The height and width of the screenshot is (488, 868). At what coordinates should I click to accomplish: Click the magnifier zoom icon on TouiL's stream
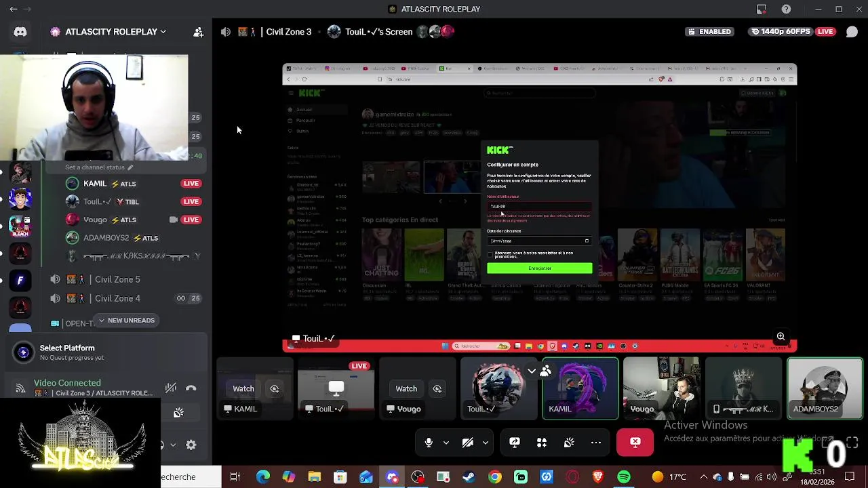[x=781, y=337]
